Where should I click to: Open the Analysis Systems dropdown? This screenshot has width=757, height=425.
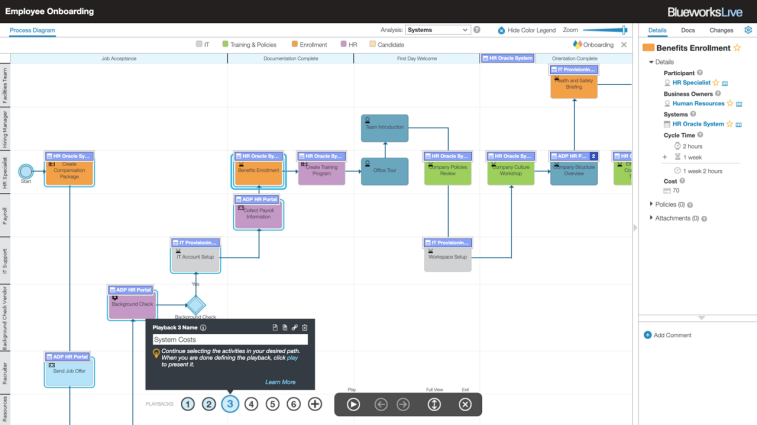[437, 30]
